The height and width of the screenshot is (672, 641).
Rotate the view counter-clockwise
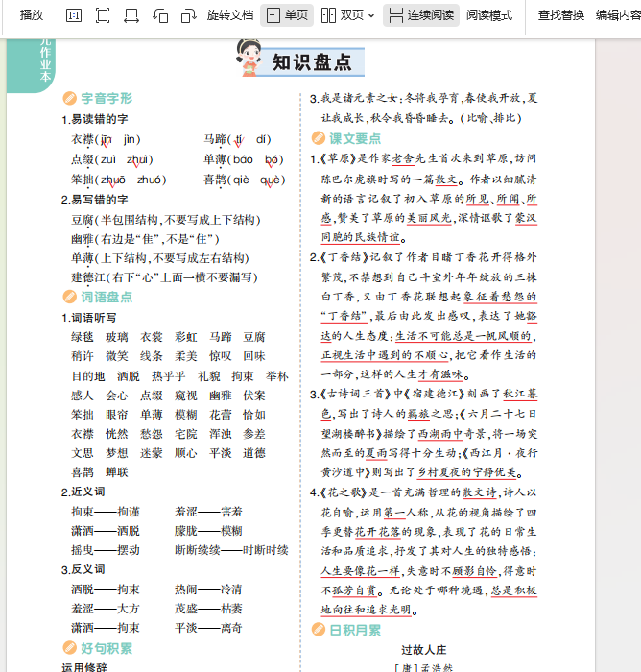pos(160,16)
